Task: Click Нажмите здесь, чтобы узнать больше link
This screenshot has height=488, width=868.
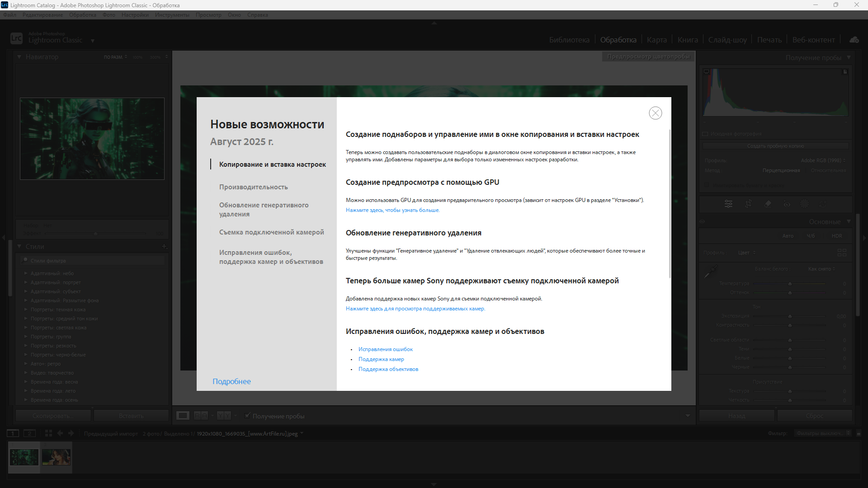Action: coord(392,210)
